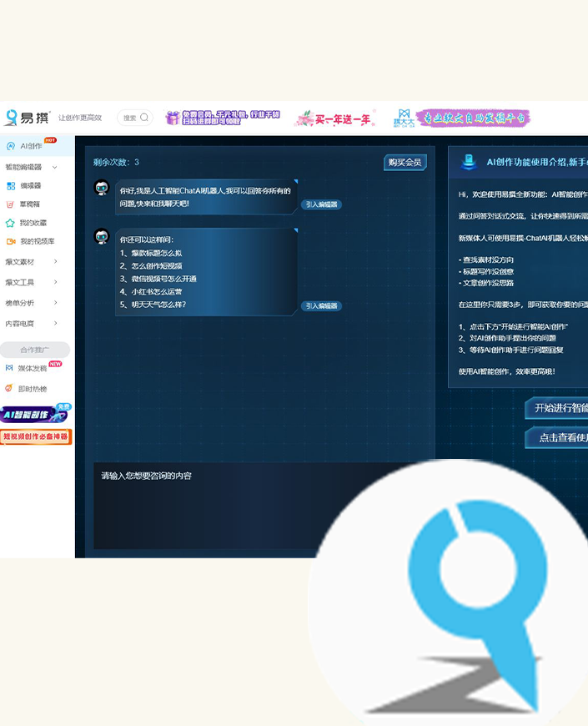
Task: Collapse the 智能编辑器 section
Action: click(54, 168)
